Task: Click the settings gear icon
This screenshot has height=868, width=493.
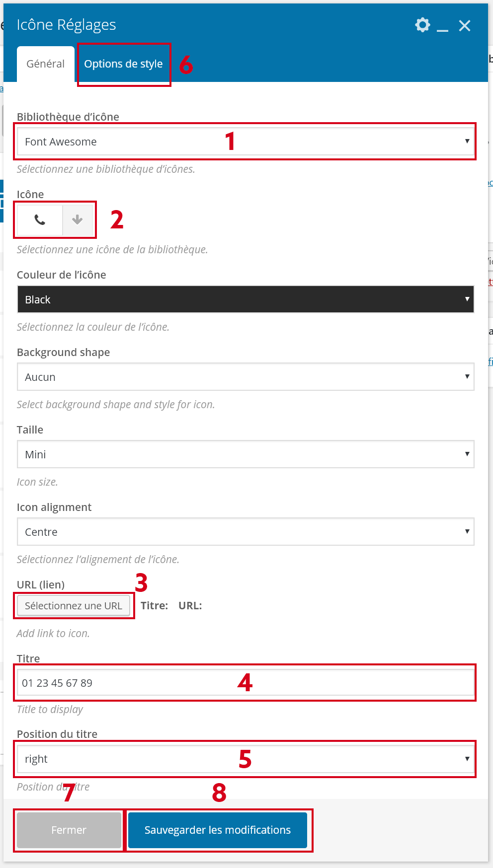Action: point(422,25)
